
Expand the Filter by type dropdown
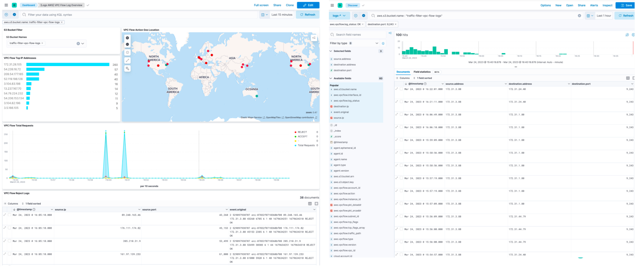coord(377,43)
